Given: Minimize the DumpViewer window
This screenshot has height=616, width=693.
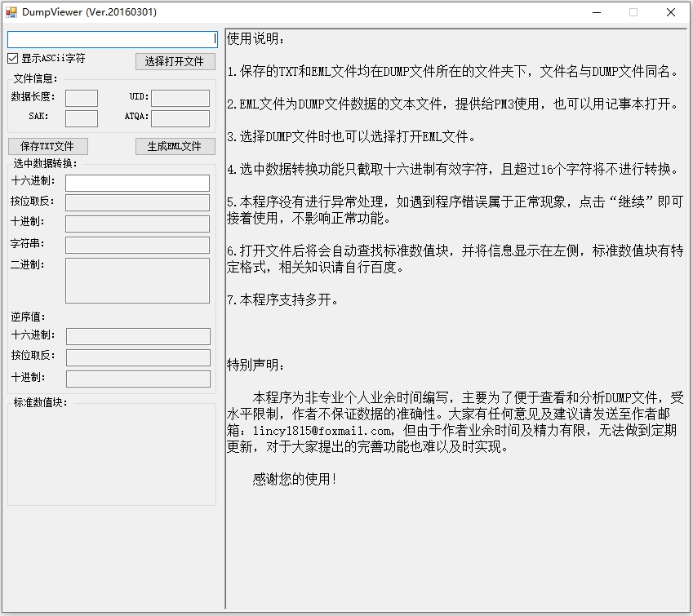Looking at the screenshot, I should 597,12.
